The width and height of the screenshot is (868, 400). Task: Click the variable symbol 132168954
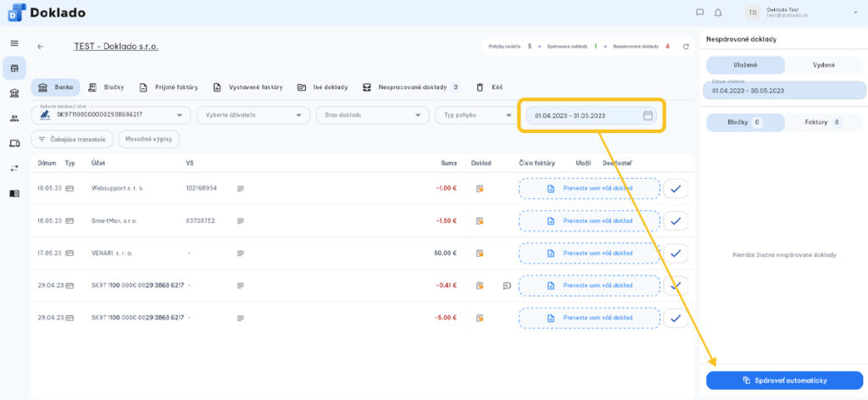pos(202,189)
